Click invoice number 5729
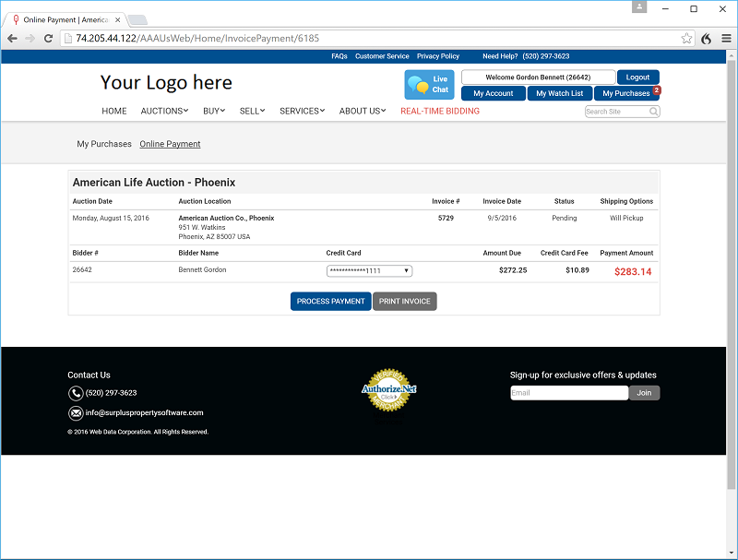This screenshot has height=560, width=738. [446, 218]
